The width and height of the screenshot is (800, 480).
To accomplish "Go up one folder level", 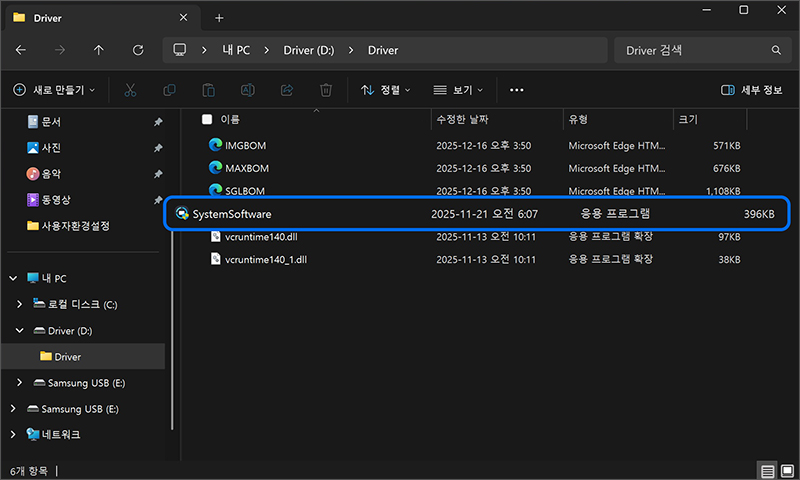I will click(x=98, y=50).
